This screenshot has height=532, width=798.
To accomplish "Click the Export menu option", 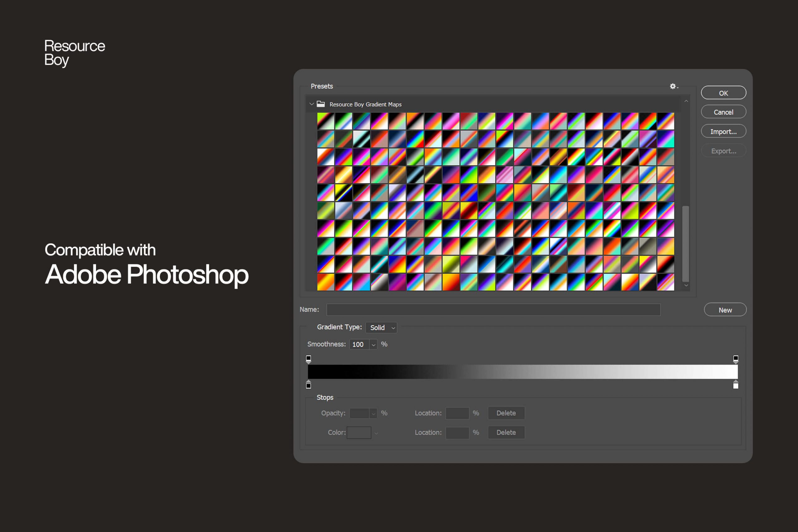I will pyautogui.click(x=724, y=151).
